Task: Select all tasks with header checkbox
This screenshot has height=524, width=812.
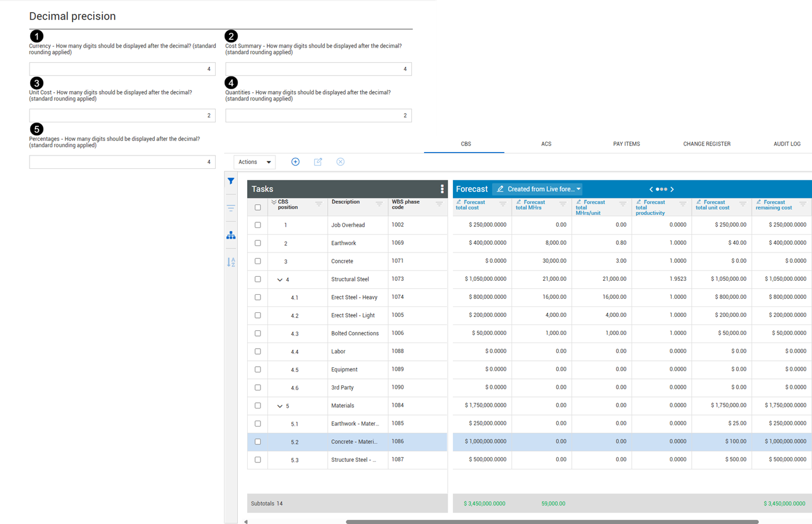Action: (x=258, y=207)
